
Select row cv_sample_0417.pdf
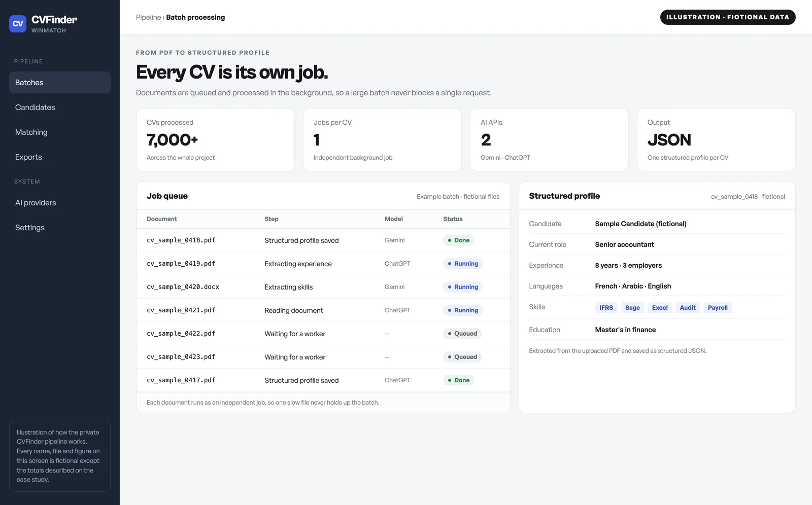(323, 380)
